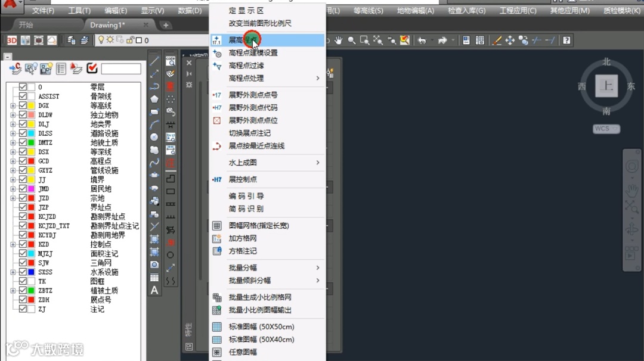
Task: Select the pentagon polygon tool
Action: tap(154, 99)
